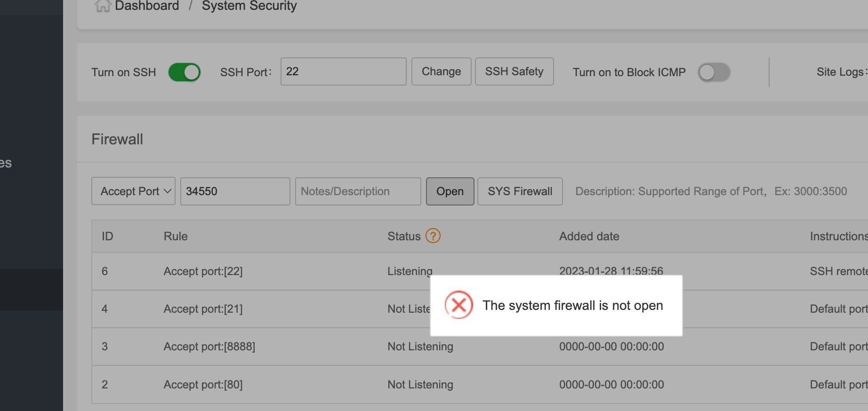This screenshot has width=868, height=411.
Task: Go to Dashboard breadcrumb link
Action: 146,6
